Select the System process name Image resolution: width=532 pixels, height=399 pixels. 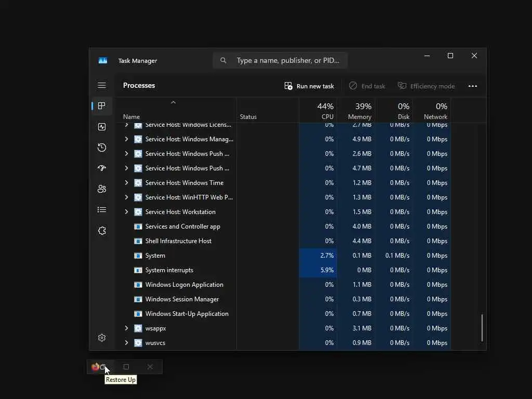tap(155, 256)
